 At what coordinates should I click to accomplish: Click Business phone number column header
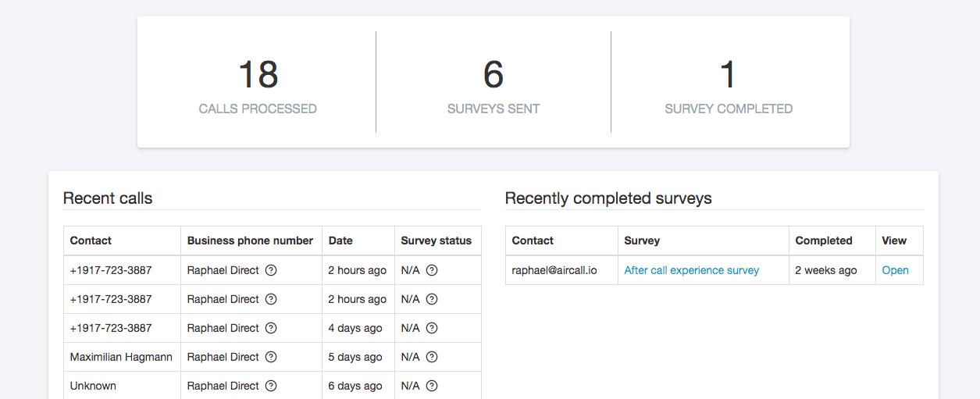(250, 240)
